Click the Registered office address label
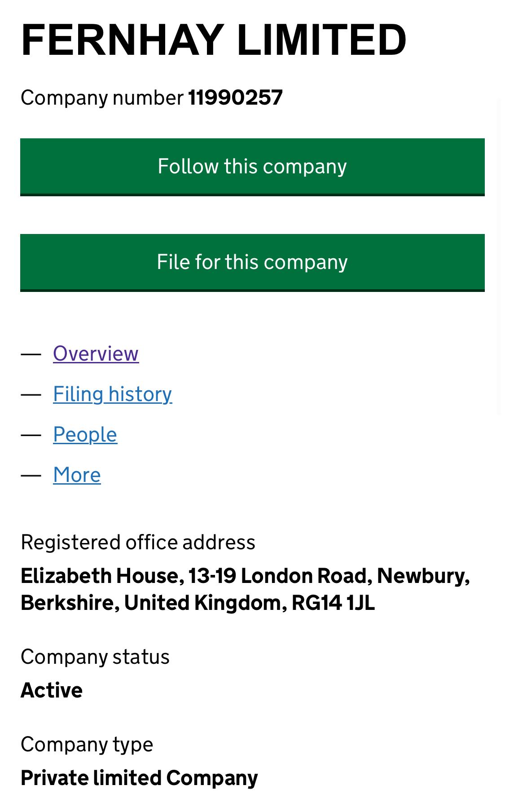This screenshot has width=505, height=812. [138, 542]
